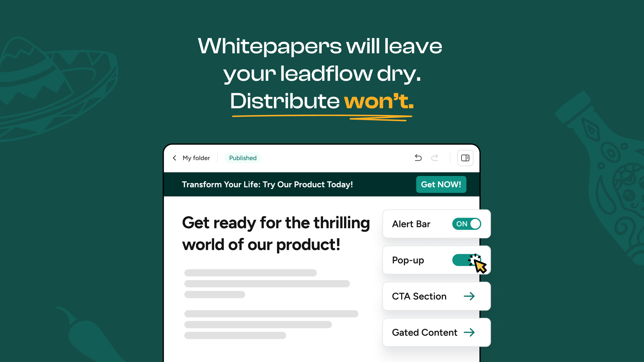Click the undo arrow icon
This screenshot has height=362, width=644.
point(418,158)
